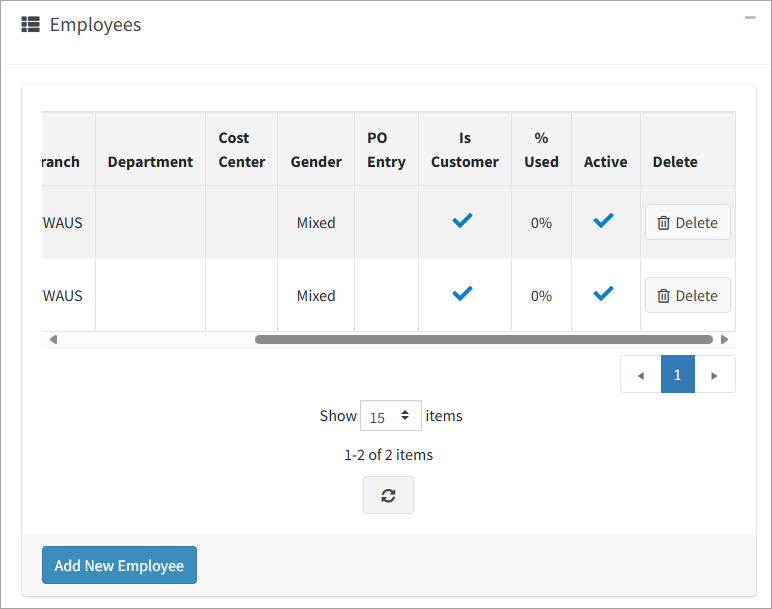This screenshot has height=609, width=772.
Task: Click the Employees list icon in header
Action: coord(31,25)
